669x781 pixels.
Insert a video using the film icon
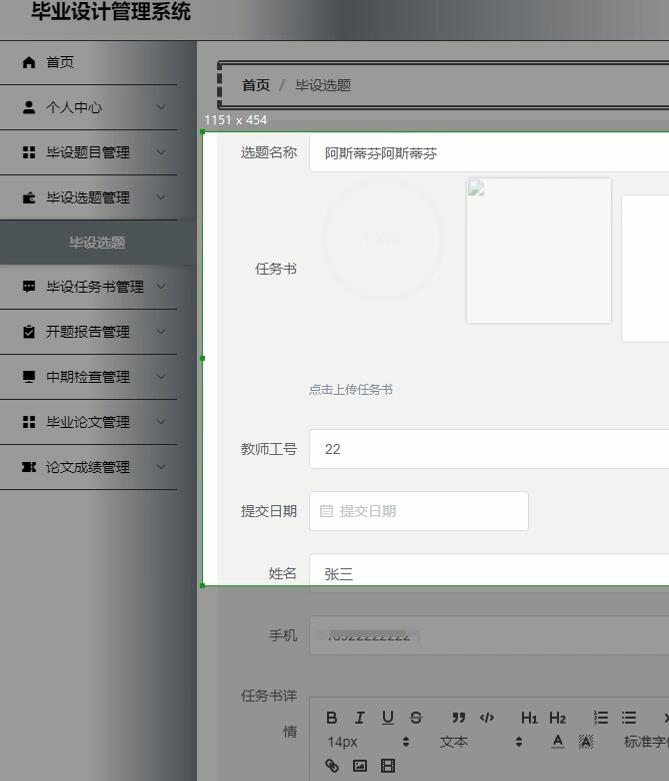[x=388, y=766]
